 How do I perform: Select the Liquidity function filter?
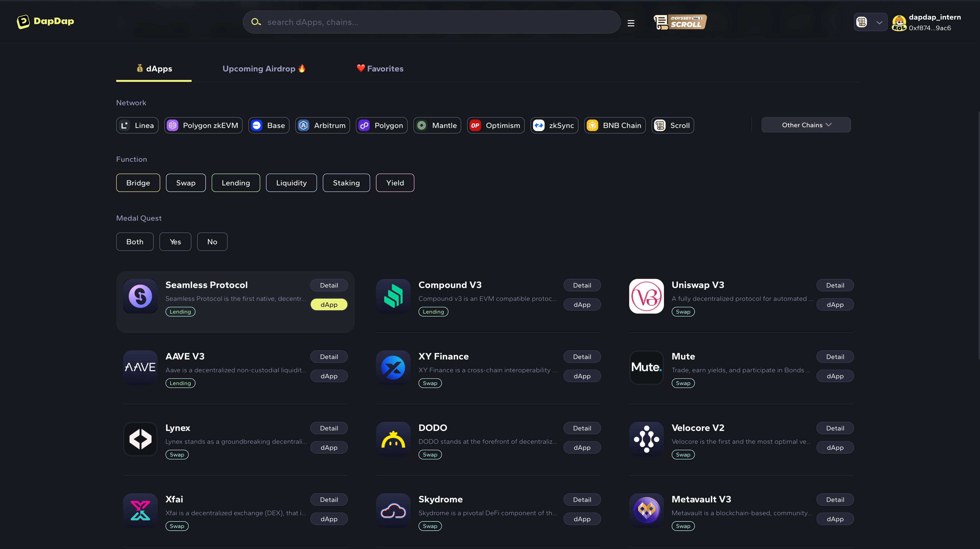(x=291, y=183)
